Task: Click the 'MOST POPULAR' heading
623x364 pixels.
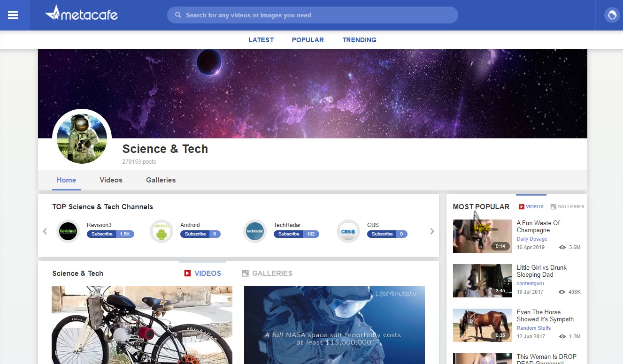Action: 481,207
